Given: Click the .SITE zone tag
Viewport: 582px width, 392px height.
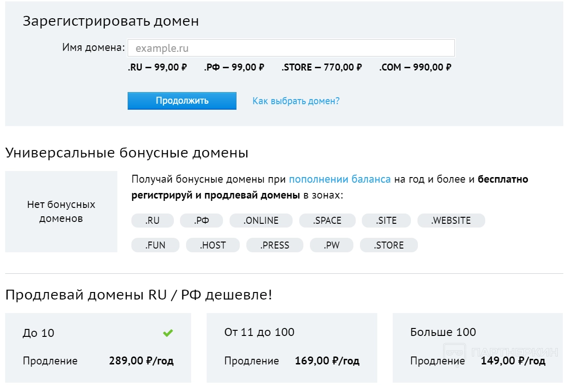Looking at the screenshot, I should [386, 221].
